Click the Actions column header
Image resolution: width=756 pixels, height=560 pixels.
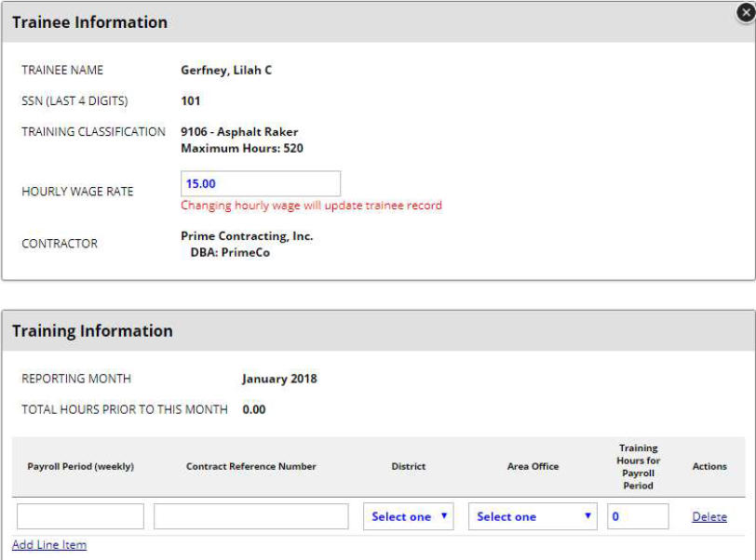[x=709, y=466]
